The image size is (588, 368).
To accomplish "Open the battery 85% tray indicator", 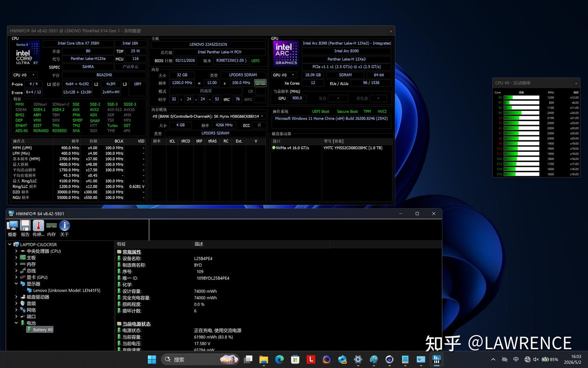I will click(550, 359).
